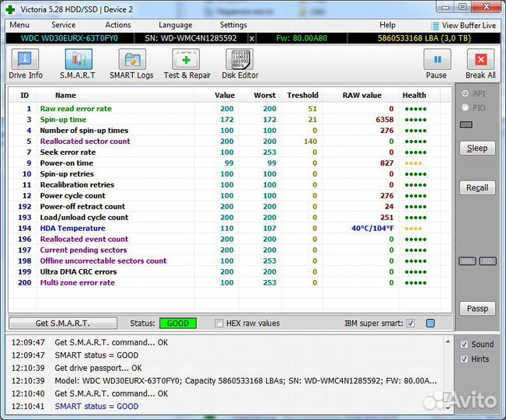Click the Pause icon button
This screenshot has height=420, width=506.
pyautogui.click(x=438, y=59)
